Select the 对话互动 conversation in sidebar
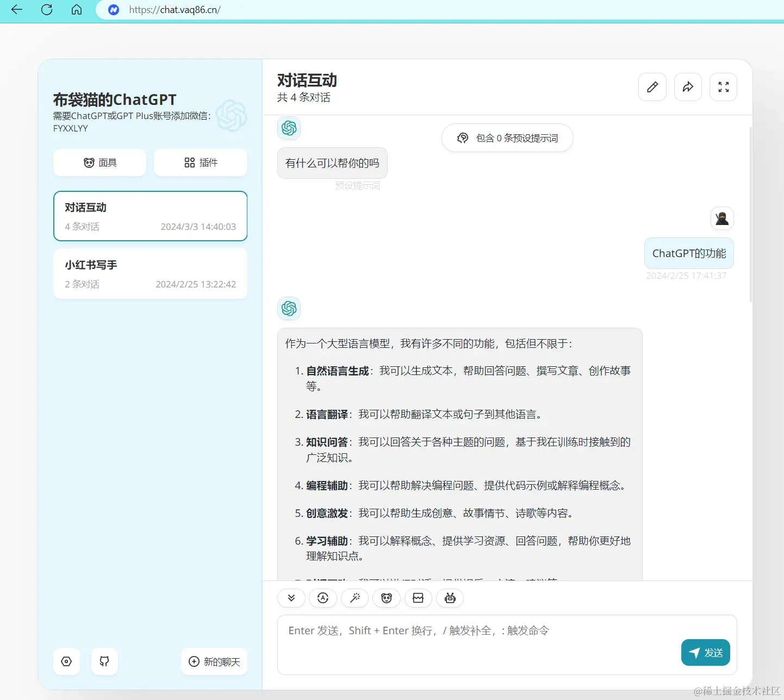The width and height of the screenshot is (784, 700). [x=151, y=216]
